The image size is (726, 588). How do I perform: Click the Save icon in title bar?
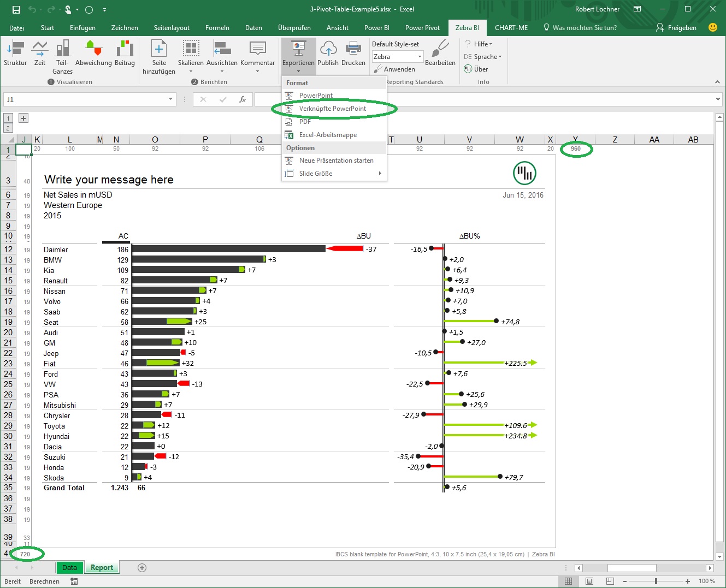[x=16, y=9]
